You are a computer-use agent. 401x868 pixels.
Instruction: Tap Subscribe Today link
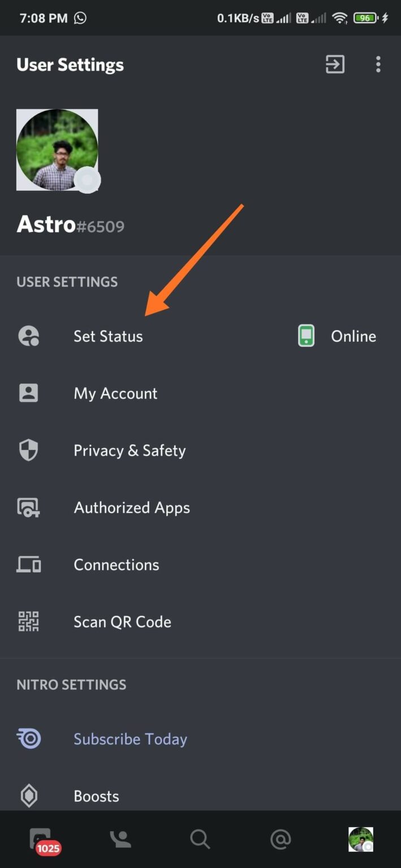click(130, 738)
